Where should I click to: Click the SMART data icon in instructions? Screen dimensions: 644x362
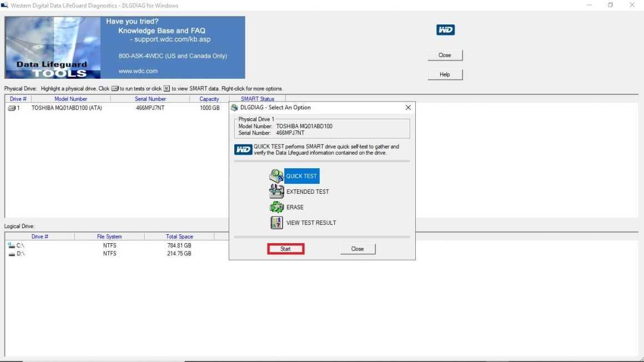pyautogui.click(x=167, y=88)
